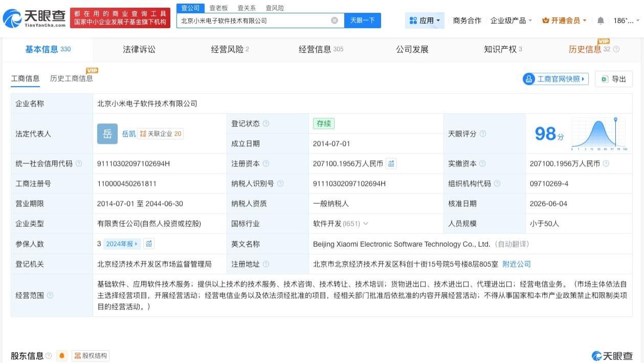
Task: Open the 经营信息 tab
Action: (x=321, y=49)
